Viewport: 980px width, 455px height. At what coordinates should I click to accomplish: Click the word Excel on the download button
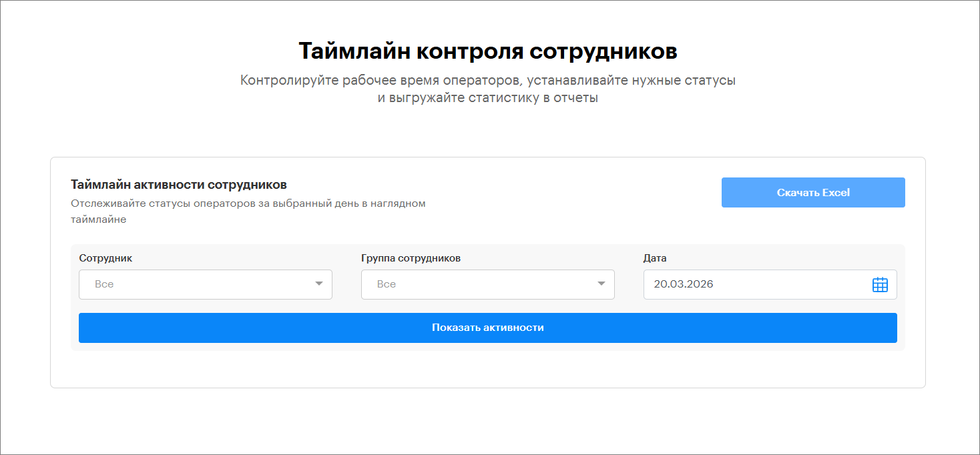click(x=836, y=193)
